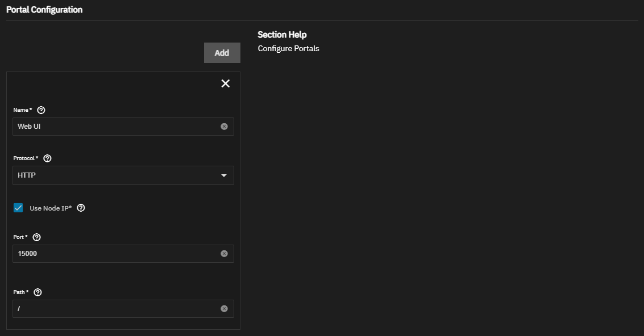
Task: Focus the Name field containing Web UI
Action: click(114, 127)
